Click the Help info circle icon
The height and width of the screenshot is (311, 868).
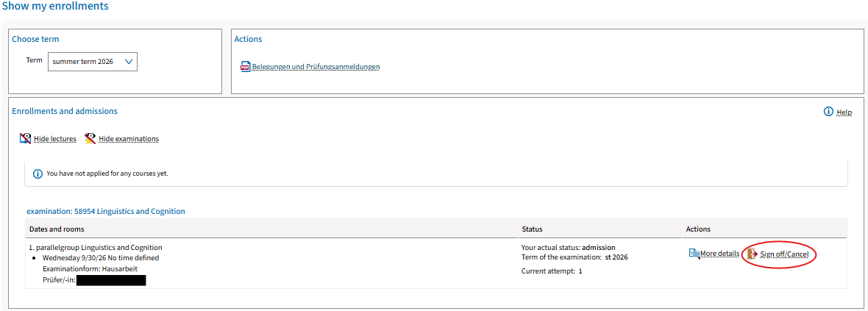click(x=829, y=112)
